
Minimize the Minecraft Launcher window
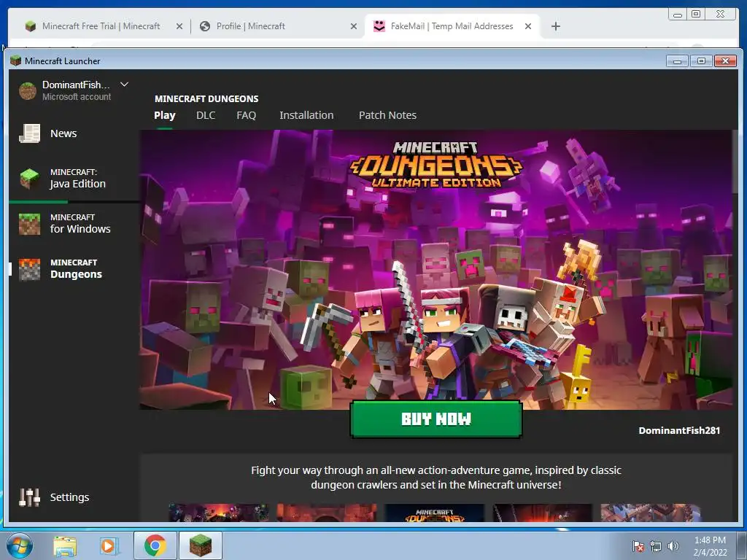coord(677,61)
